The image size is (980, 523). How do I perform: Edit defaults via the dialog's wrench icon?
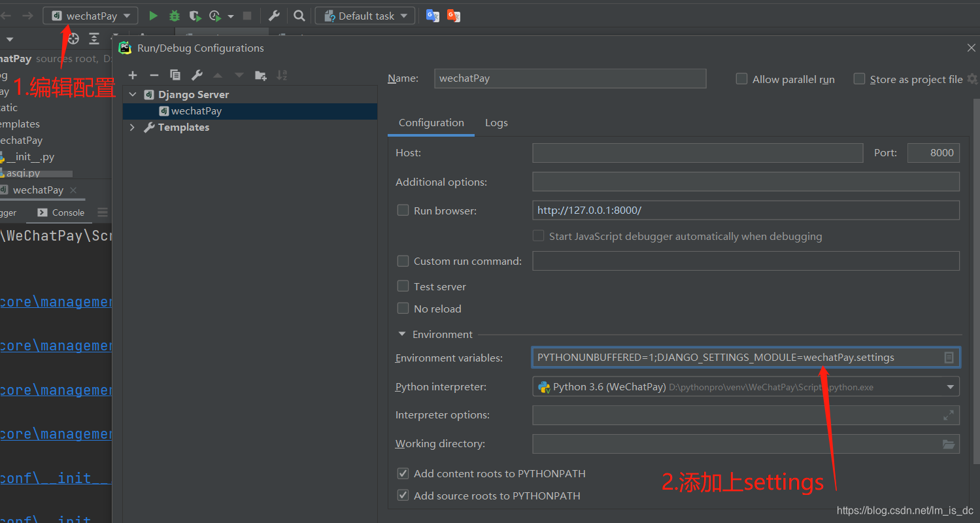point(197,75)
